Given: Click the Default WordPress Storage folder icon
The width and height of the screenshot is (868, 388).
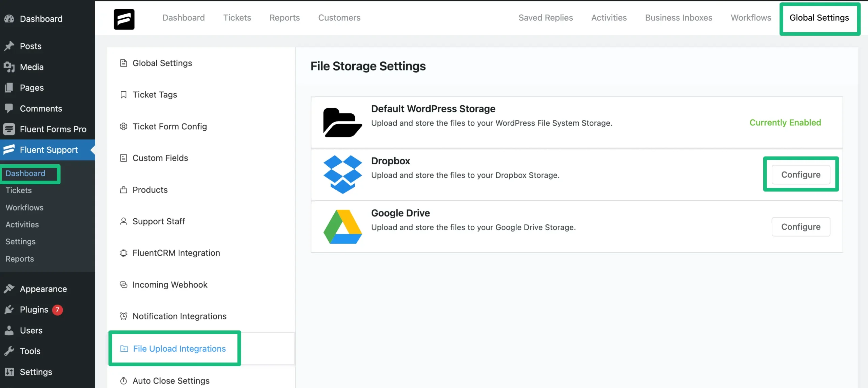Looking at the screenshot, I should click(342, 123).
